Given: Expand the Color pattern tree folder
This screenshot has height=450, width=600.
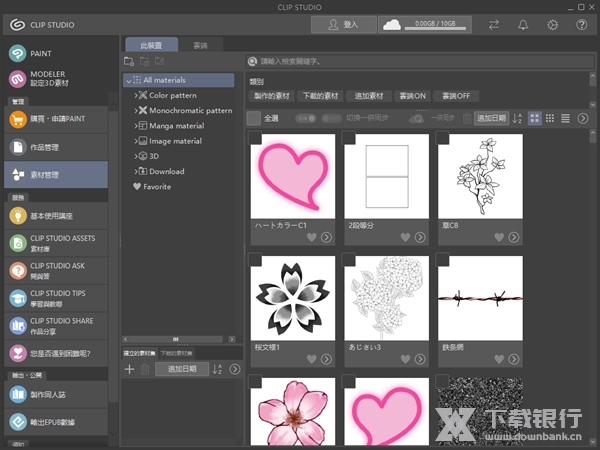Looking at the screenshot, I should click(x=136, y=95).
